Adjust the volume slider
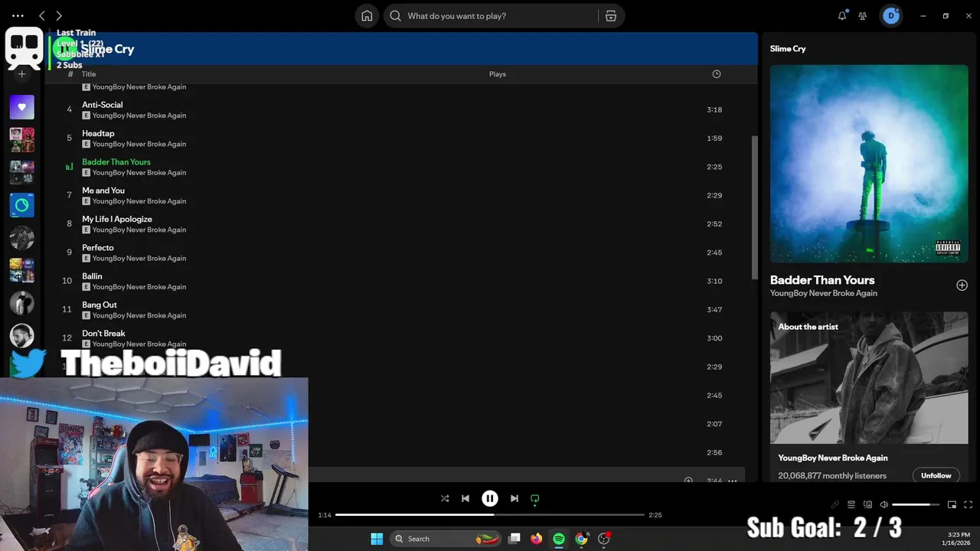Viewport: 980px width, 551px height. coord(916,504)
